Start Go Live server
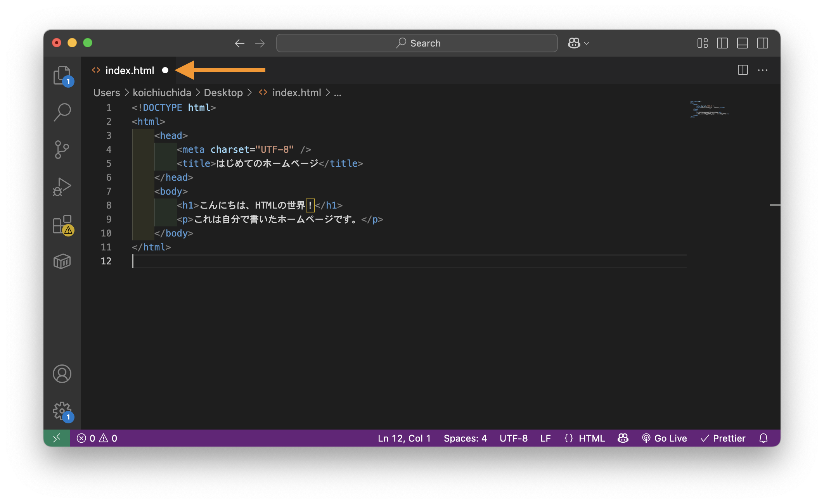 665,438
